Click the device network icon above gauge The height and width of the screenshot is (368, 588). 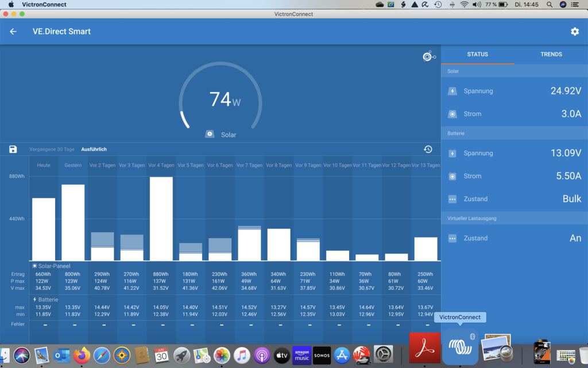point(429,56)
